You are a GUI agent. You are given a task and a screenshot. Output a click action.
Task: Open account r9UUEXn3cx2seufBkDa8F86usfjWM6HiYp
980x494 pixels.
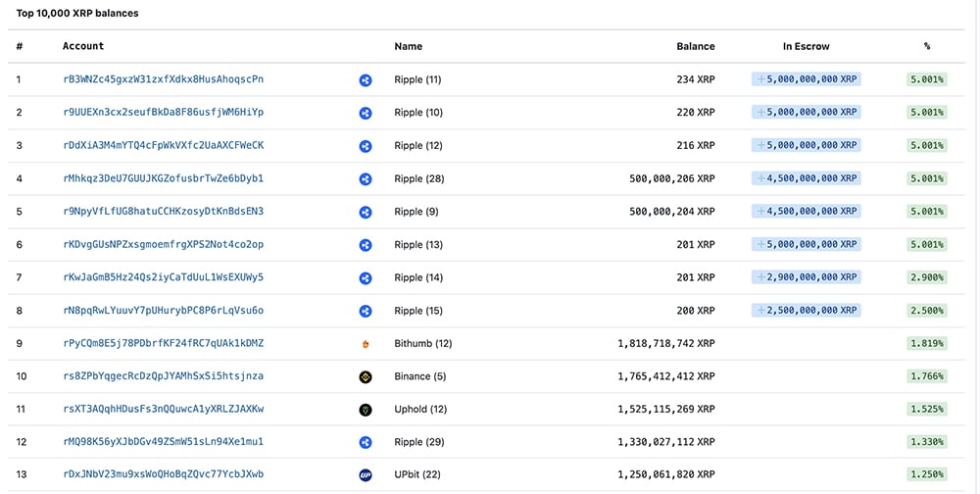click(163, 113)
